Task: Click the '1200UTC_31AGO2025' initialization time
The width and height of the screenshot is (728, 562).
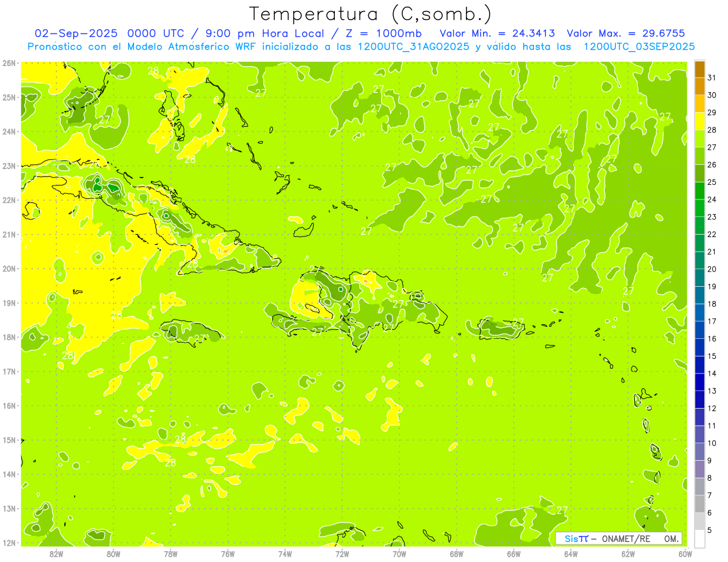Action: point(414,47)
